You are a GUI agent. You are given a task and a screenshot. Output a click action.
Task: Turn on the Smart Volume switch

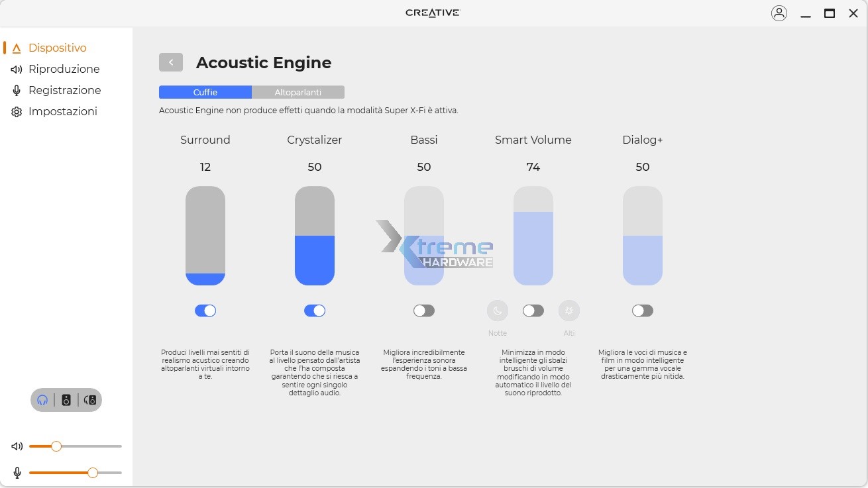pos(533,311)
